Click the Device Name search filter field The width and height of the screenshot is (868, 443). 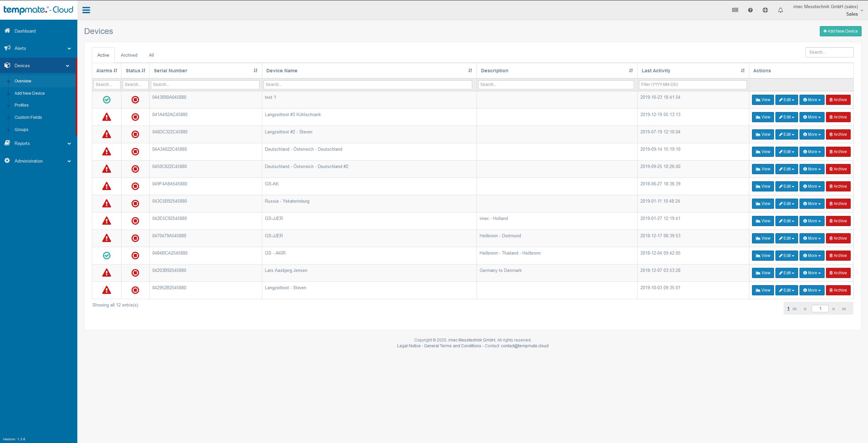pos(367,85)
